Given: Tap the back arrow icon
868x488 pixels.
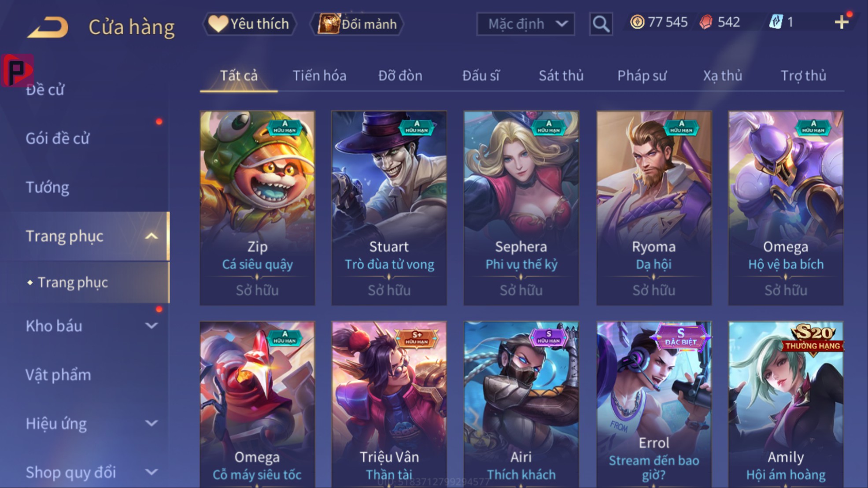Looking at the screenshot, I should pyautogui.click(x=48, y=27).
